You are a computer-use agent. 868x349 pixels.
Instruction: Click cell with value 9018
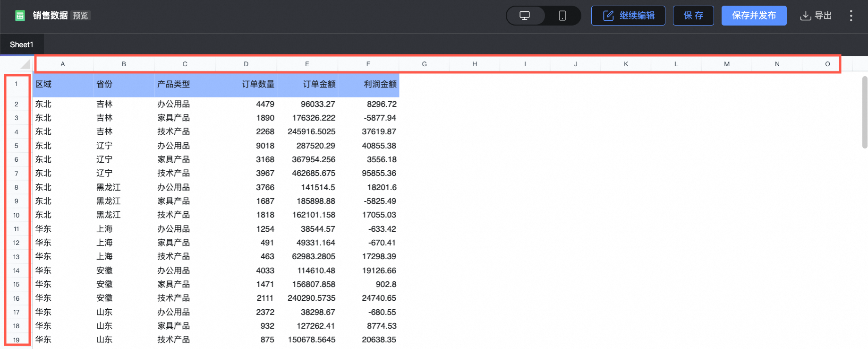(x=246, y=146)
